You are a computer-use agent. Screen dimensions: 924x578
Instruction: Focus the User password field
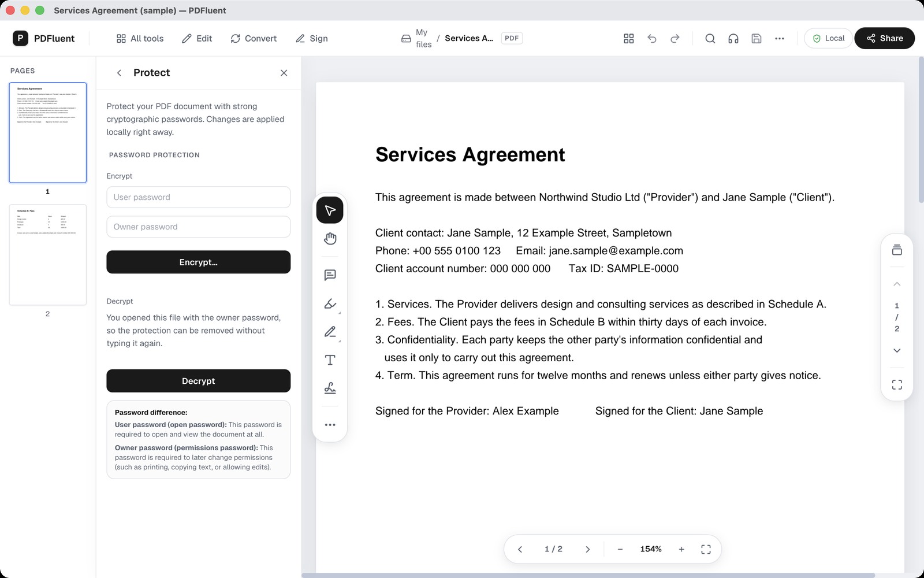[198, 197]
